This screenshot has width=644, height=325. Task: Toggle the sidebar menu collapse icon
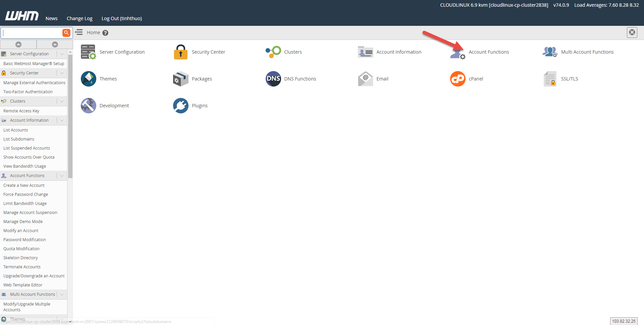click(x=79, y=33)
